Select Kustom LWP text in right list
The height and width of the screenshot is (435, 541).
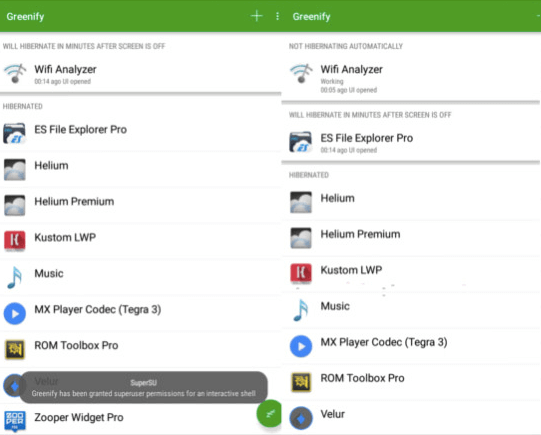click(x=351, y=270)
